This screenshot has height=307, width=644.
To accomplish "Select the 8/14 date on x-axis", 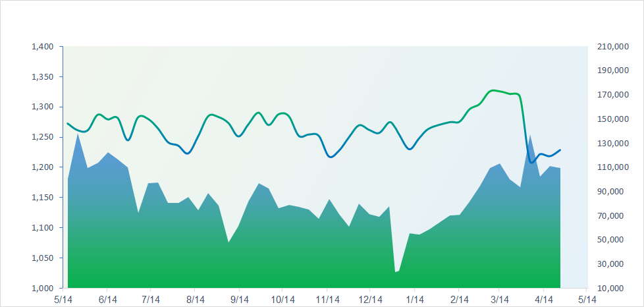I will tap(194, 298).
